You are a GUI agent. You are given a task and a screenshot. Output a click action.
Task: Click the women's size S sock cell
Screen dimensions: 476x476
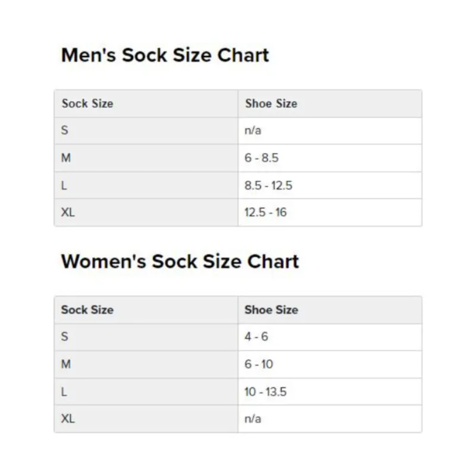tap(65, 337)
